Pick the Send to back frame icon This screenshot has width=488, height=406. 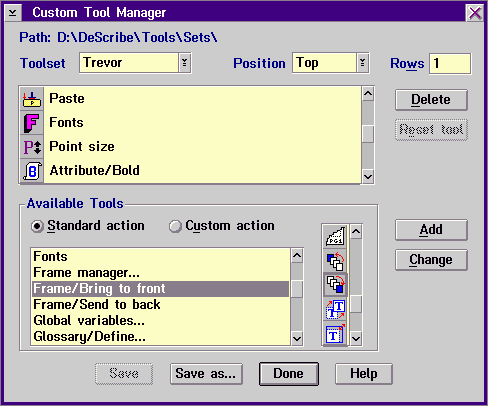(x=335, y=261)
